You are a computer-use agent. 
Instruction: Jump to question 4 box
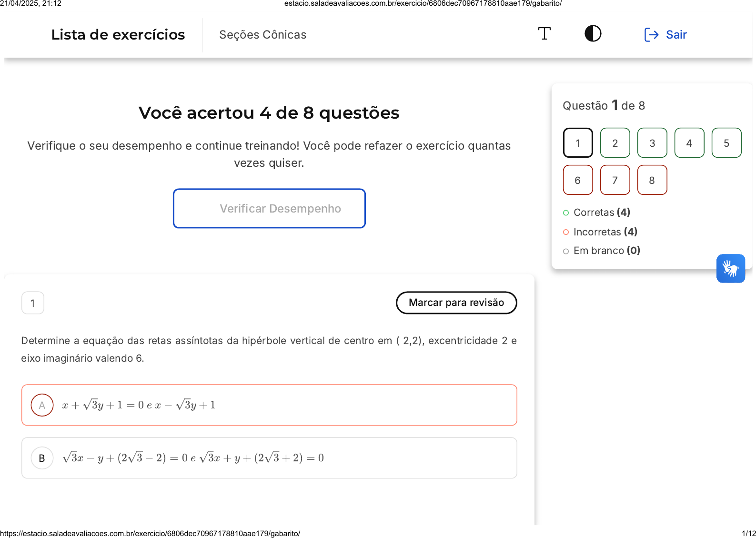coord(689,143)
